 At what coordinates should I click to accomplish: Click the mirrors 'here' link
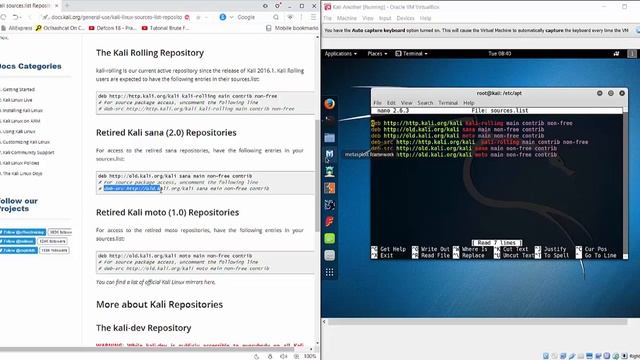209,282
